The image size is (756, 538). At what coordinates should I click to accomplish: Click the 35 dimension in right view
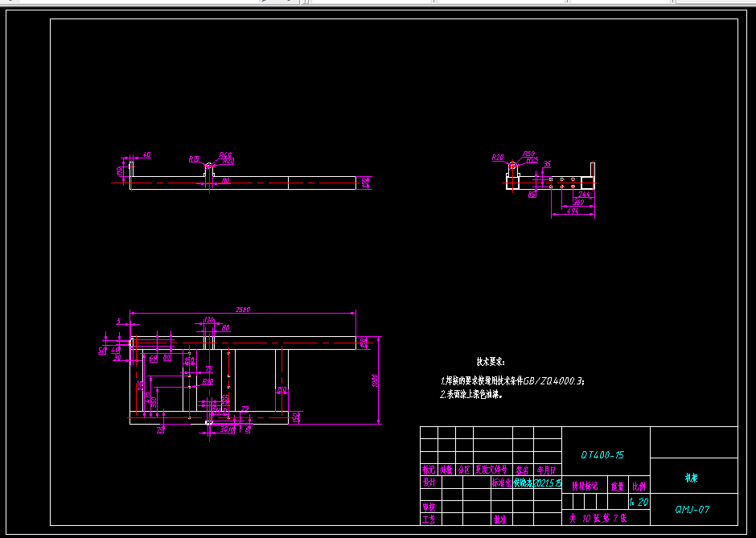tap(547, 164)
